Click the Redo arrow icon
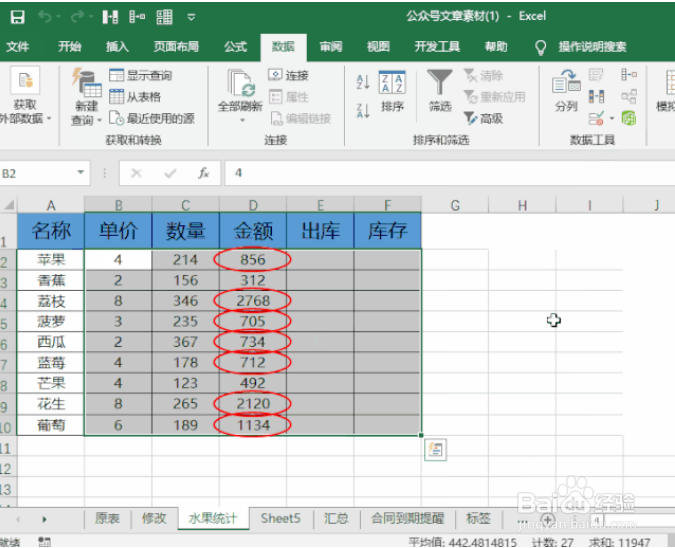The height and width of the screenshot is (548, 675). [x=78, y=17]
